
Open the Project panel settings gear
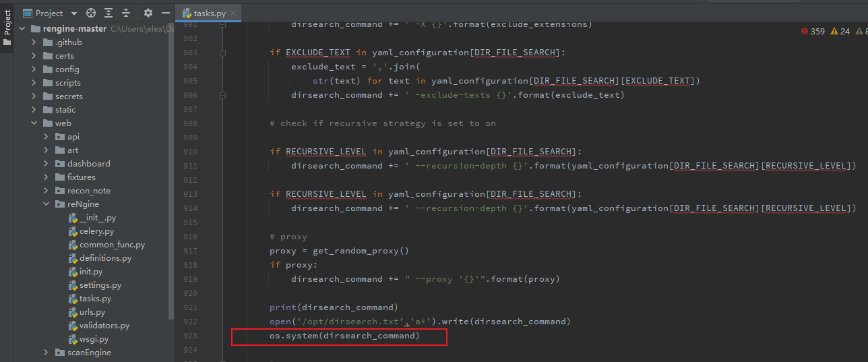tap(148, 13)
